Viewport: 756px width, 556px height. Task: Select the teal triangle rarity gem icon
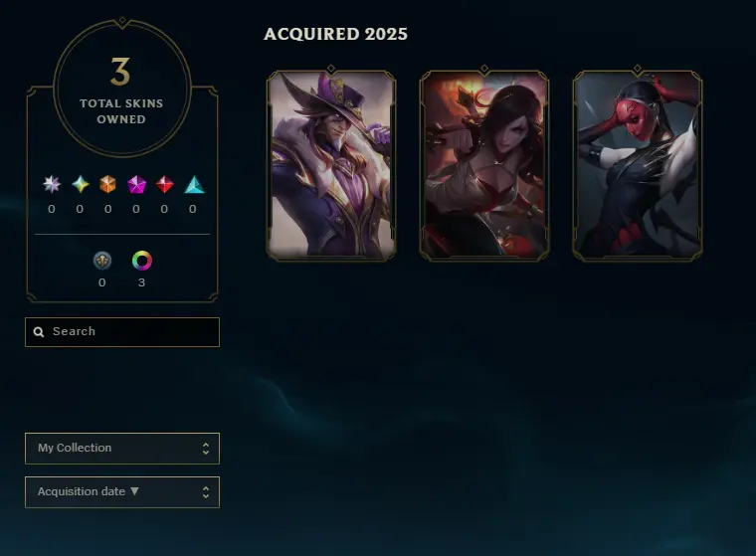[194, 185]
